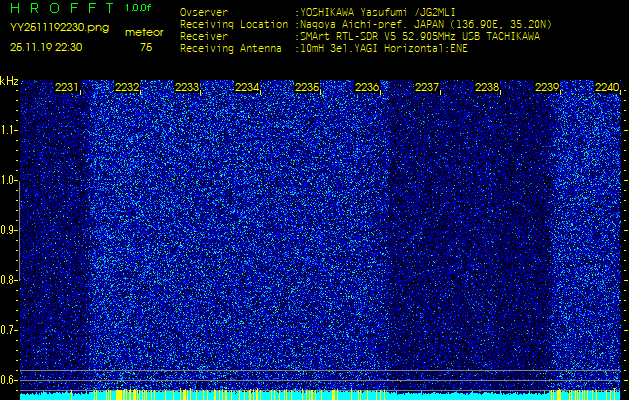
Task: Click frequency axis label 0.8
Action: (8, 280)
